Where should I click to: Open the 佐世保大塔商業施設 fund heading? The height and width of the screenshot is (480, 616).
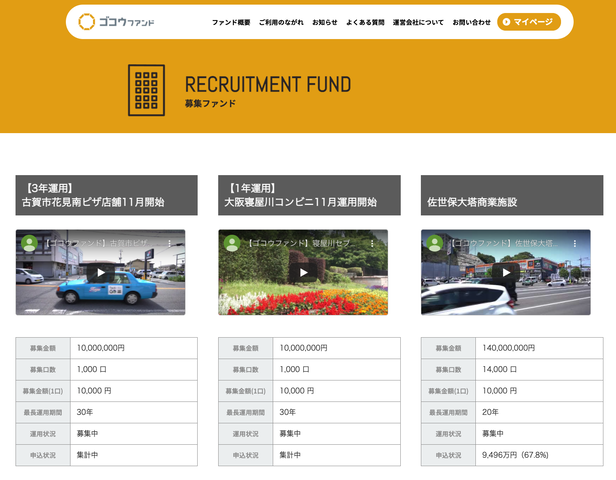(512, 195)
